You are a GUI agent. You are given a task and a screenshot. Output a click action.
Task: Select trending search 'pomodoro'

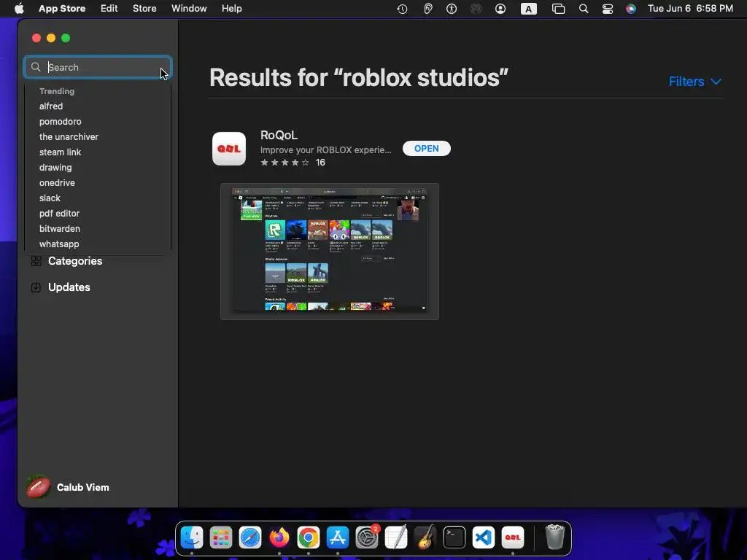(x=60, y=122)
